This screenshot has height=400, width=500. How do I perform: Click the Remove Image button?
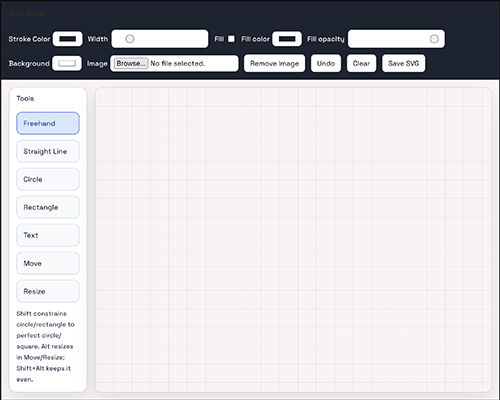click(274, 63)
